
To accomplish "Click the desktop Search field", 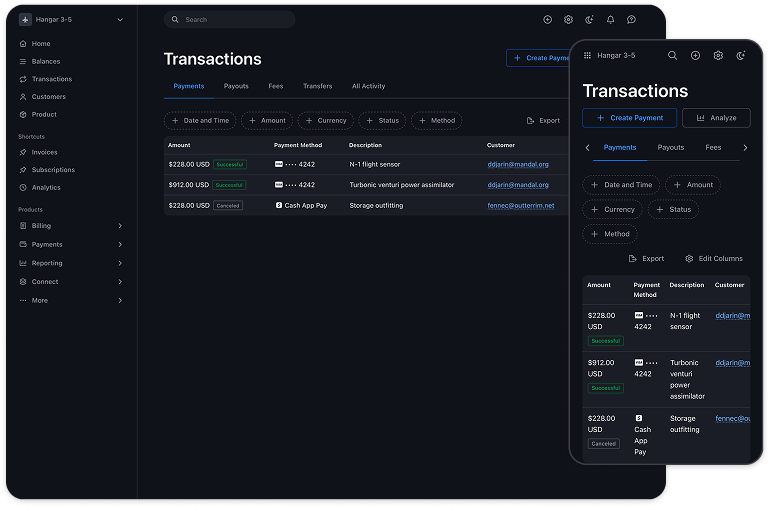I will pyautogui.click(x=229, y=20).
